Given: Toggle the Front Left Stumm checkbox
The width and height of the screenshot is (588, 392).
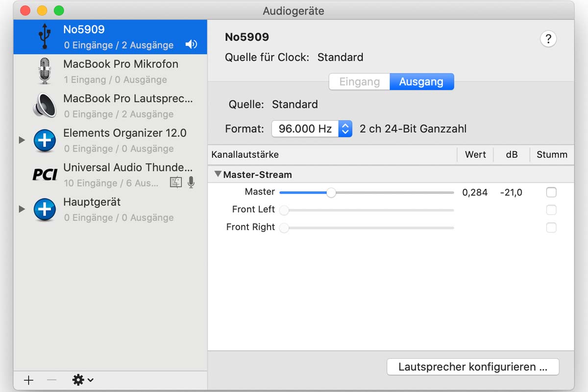Looking at the screenshot, I should pyautogui.click(x=551, y=210).
